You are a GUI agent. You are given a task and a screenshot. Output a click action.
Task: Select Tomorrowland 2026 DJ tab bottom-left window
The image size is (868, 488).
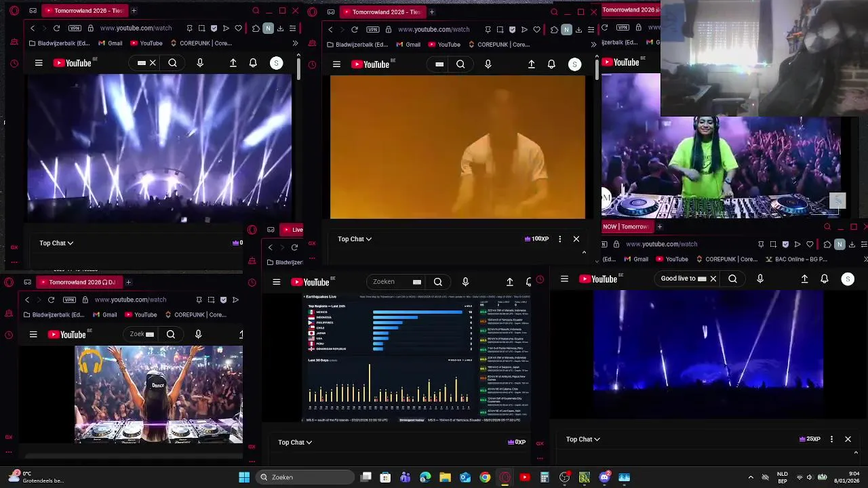coord(79,282)
